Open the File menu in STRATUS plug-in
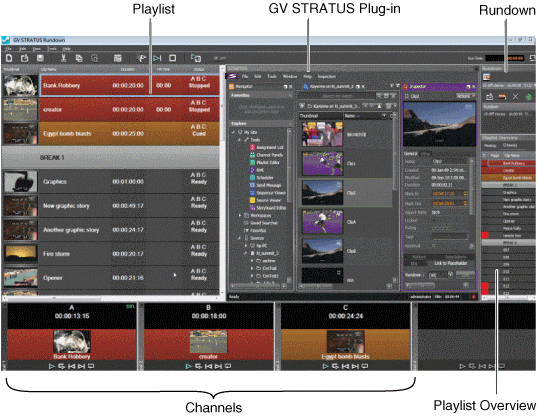The image size is (537, 416). coord(245,76)
